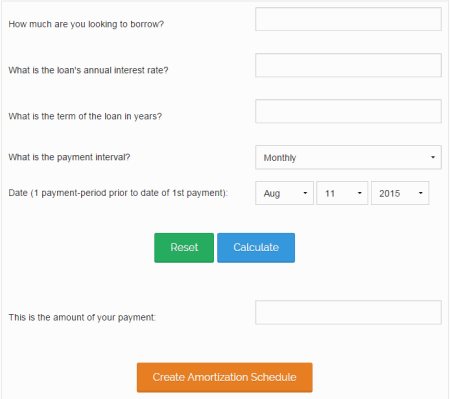Click Create Amortization Schedule button

point(225,377)
